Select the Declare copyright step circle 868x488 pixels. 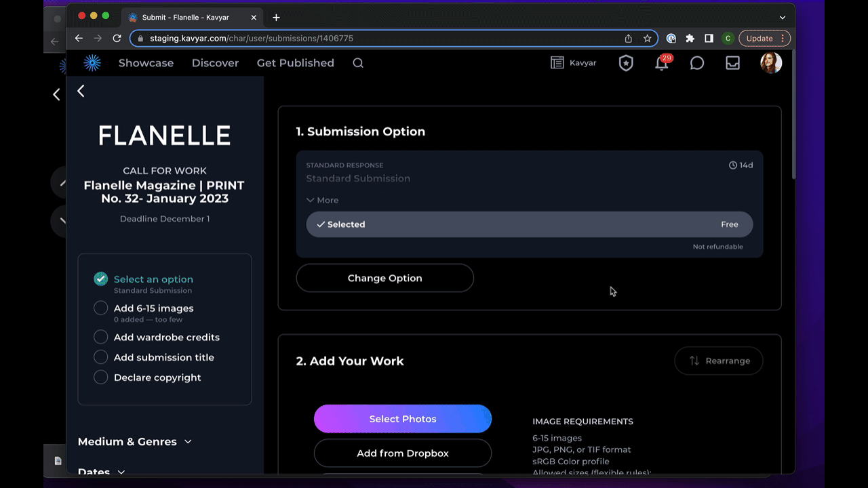click(x=101, y=378)
